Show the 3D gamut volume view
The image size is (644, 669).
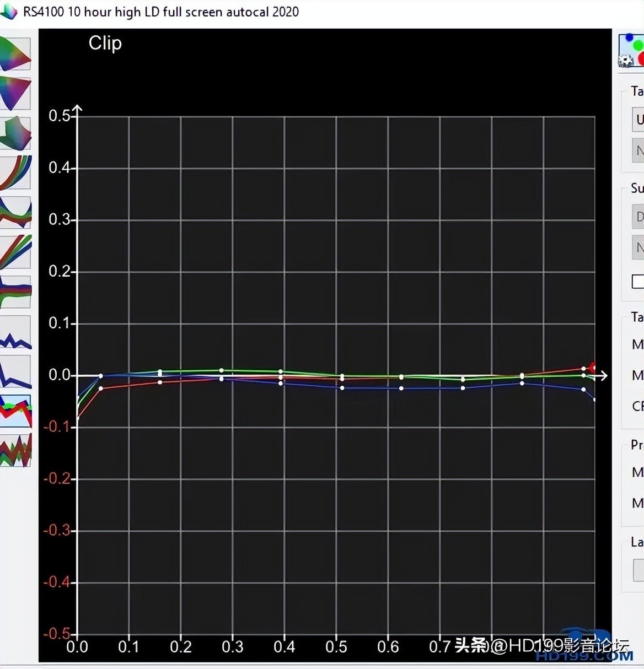tap(15, 133)
